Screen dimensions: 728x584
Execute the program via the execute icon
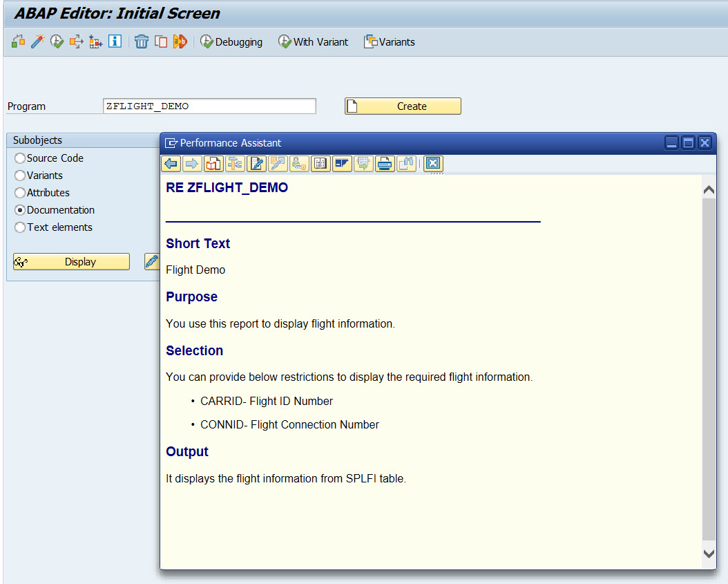[x=56, y=41]
